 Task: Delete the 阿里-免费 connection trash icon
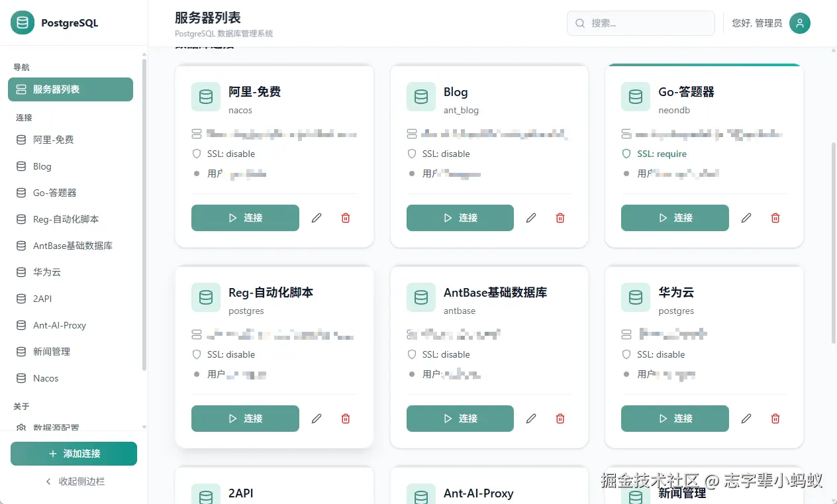click(x=346, y=218)
